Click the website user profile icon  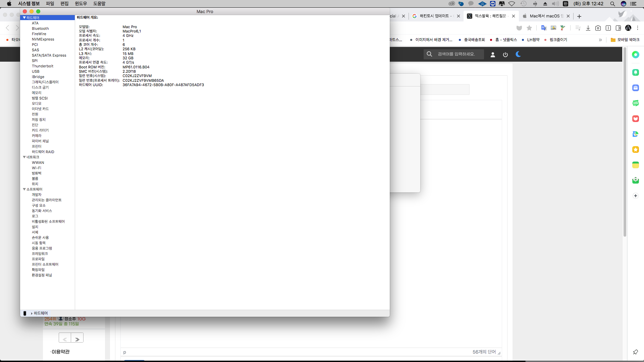(x=493, y=55)
